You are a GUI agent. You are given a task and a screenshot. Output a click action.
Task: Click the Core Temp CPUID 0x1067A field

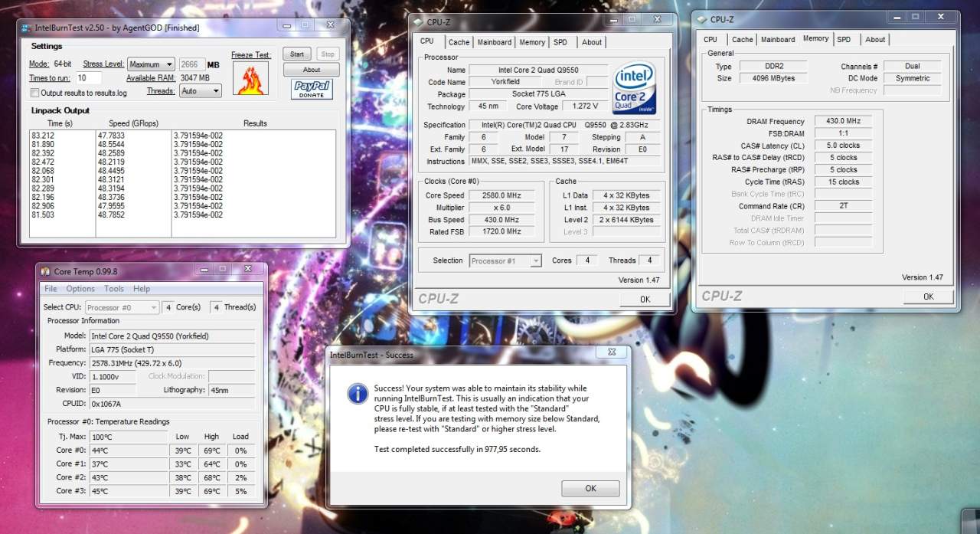172,403
